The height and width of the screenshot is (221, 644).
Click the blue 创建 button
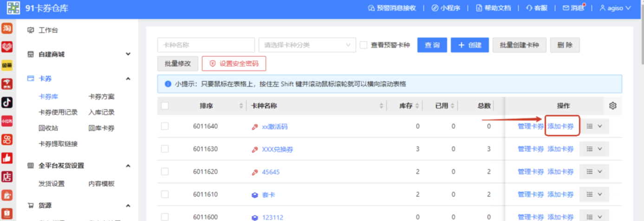[x=469, y=45]
